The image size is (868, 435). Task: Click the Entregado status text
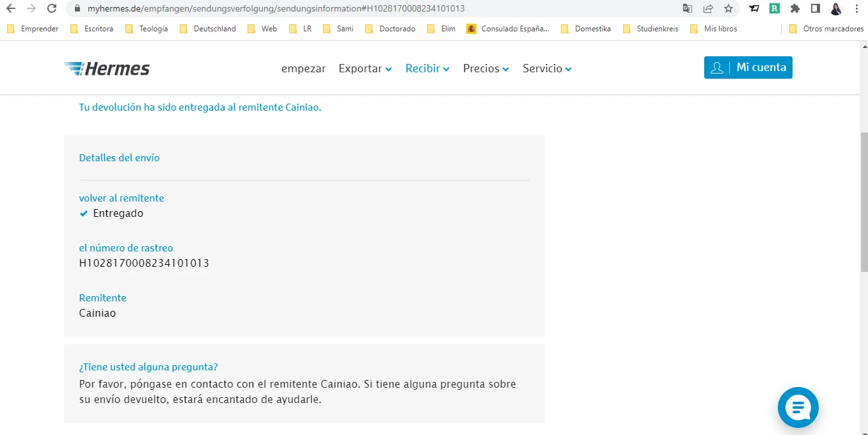point(118,213)
